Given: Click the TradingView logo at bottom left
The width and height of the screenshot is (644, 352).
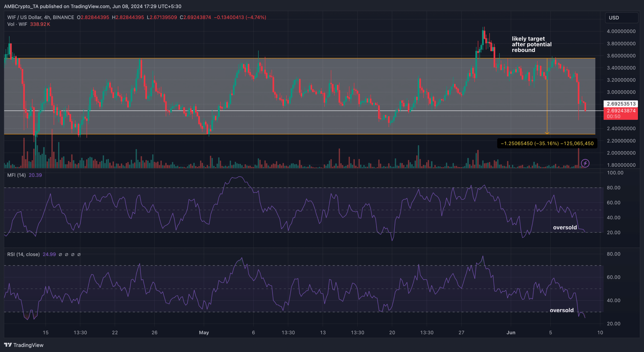Looking at the screenshot, I should (x=24, y=345).
